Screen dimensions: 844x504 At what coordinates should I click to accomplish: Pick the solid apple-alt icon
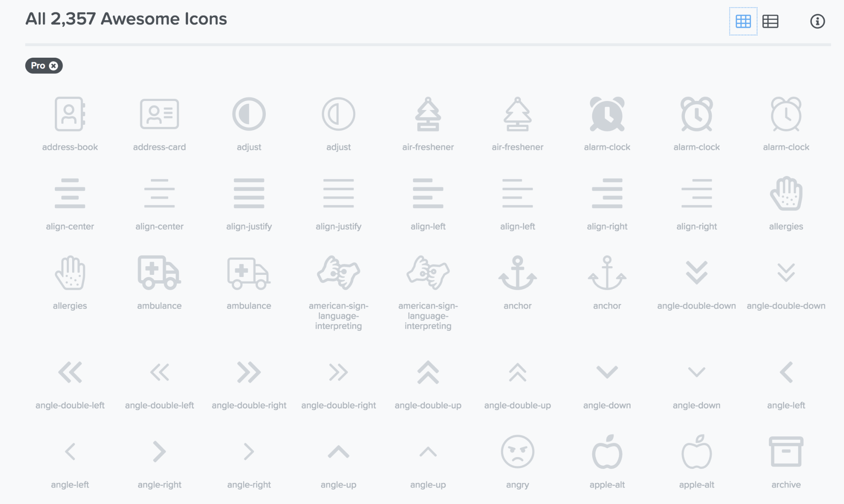[607, 452]
